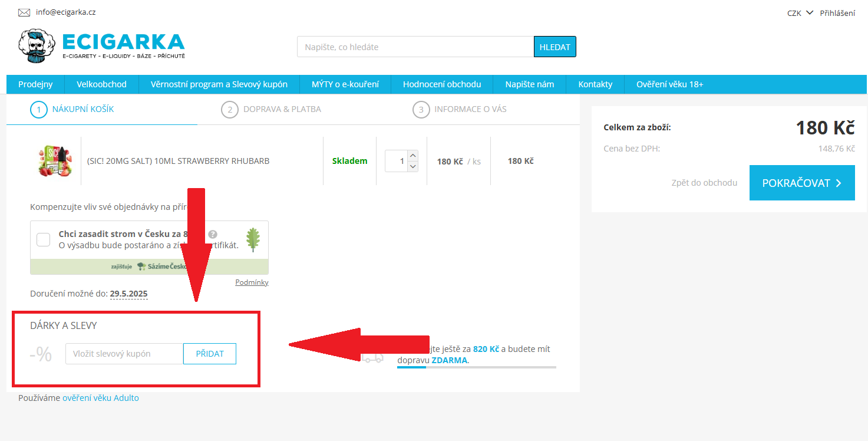The width and height of the screenshot is (868, 441).
Task: Open the CZK currency dropdown
Action: [x=800, y=13]
